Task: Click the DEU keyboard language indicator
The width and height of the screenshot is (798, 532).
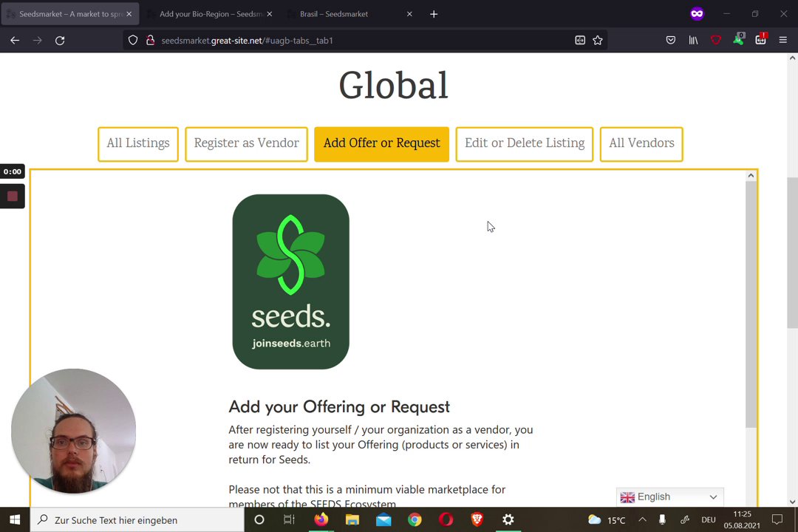Action: [x=709, y=519]
